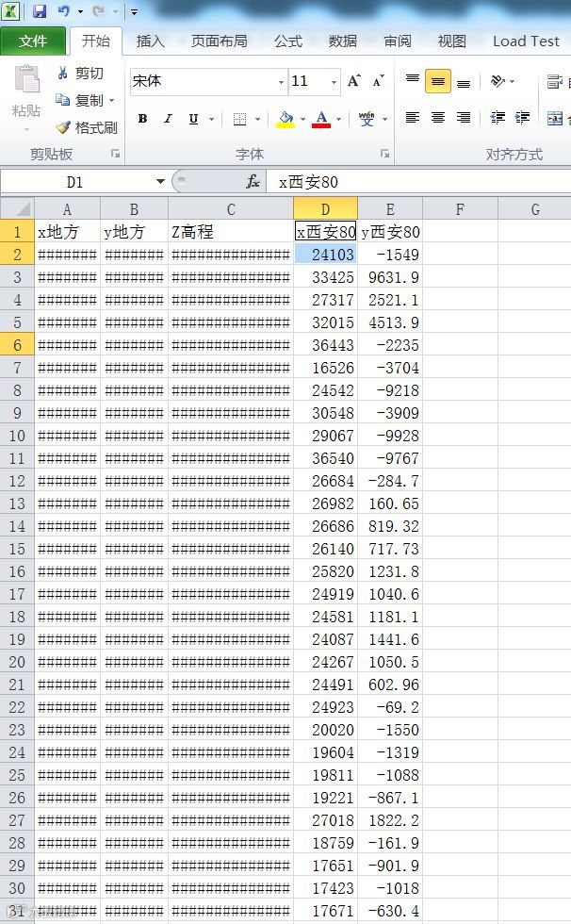
Task: Select middle vertical align icon
Action: coord(438,82)
